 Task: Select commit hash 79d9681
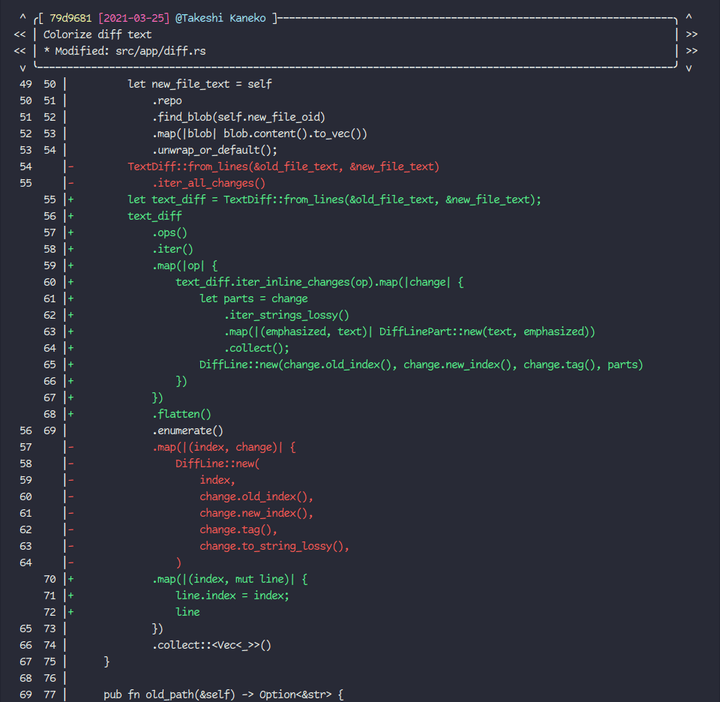[71, 18]
